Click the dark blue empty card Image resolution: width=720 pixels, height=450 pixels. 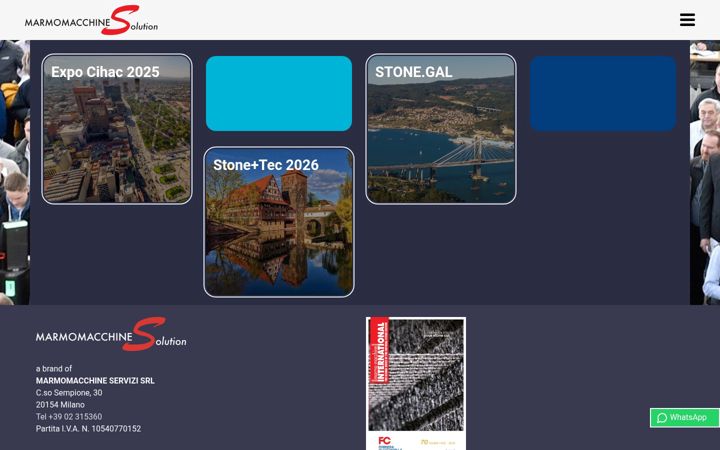point(603,94)
